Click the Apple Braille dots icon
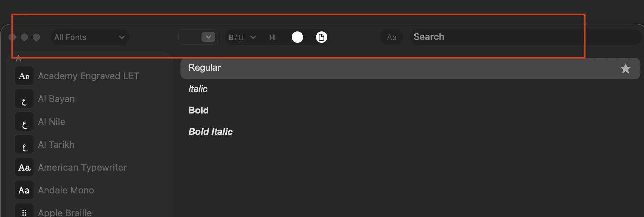644x217 pixels. point(24,212)
